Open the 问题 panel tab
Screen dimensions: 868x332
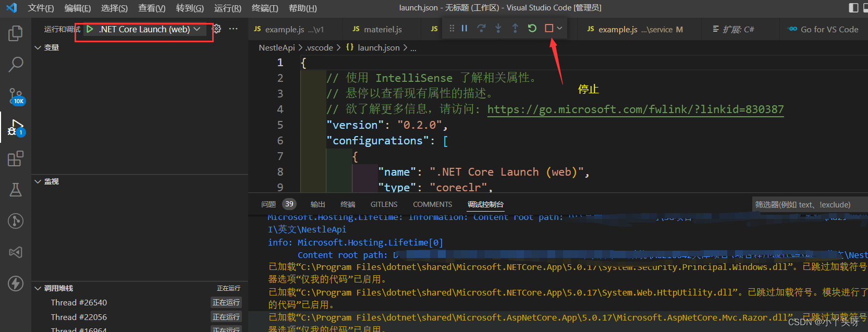268,204
